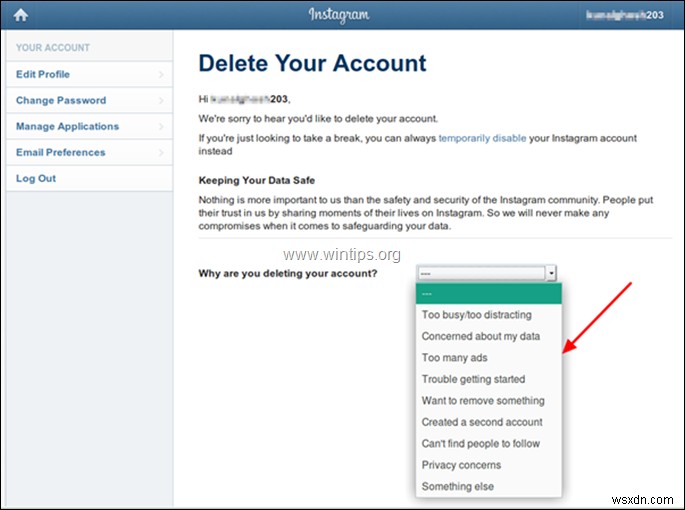685x510 pixels.
Task: Open Manage Applications in sidebar
Action: click(x=90, y=126)
